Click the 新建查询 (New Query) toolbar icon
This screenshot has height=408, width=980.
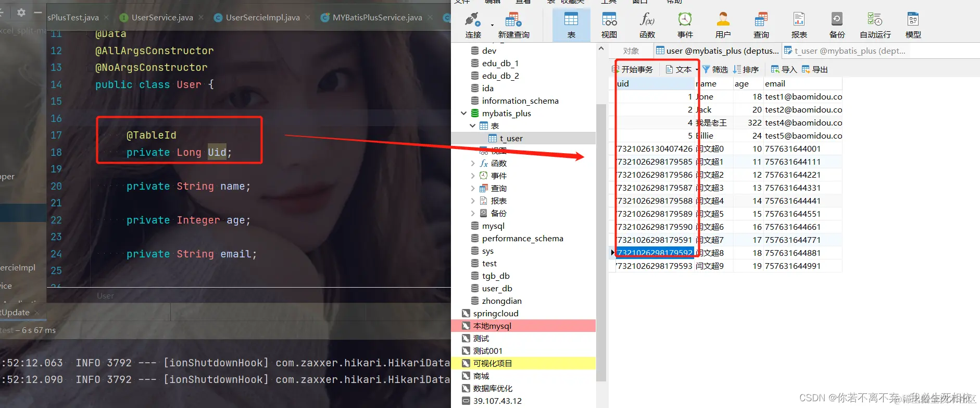(513, 25)
